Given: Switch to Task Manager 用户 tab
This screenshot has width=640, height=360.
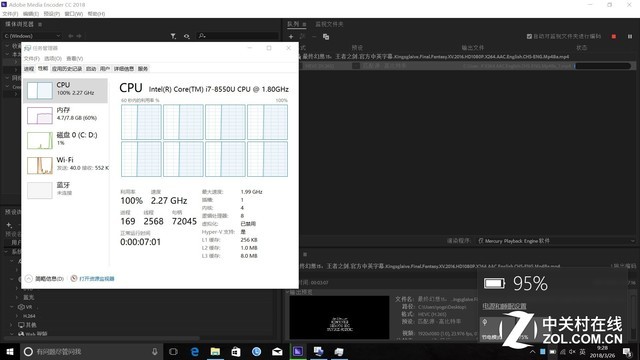Looking at the screenshot, I should click(x=105, y=69).
